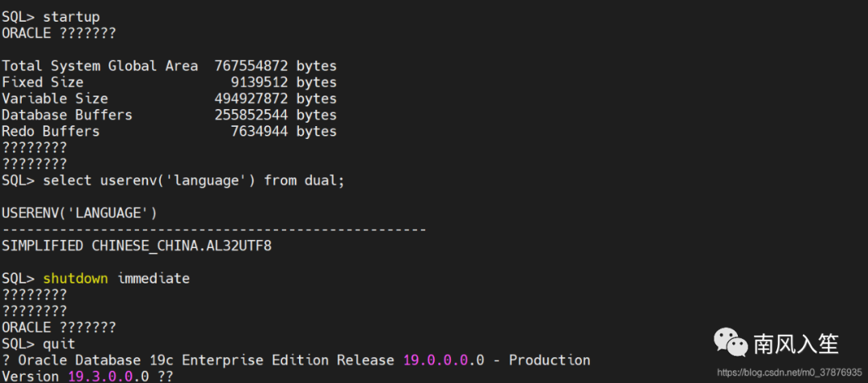The height and width of the screenshot is (383, 868).
Task: Click SIMPLIFIED CHINESE_CHINA.AL32UTF8 result text
Action: (137, 246)
